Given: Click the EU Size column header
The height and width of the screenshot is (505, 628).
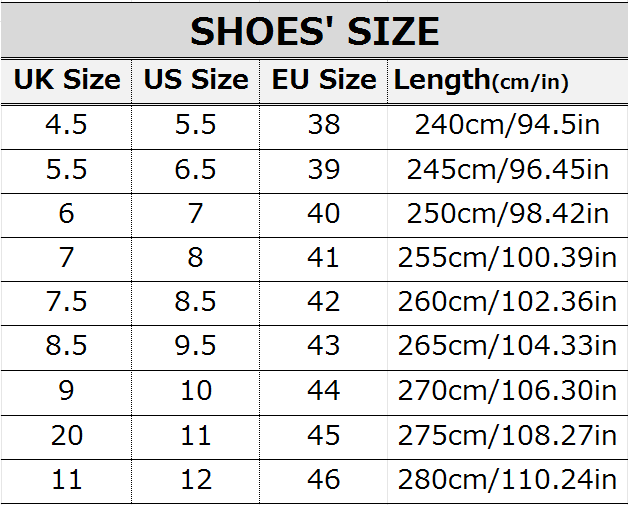Looking at the screenshot, I should [x=324, y=80].
